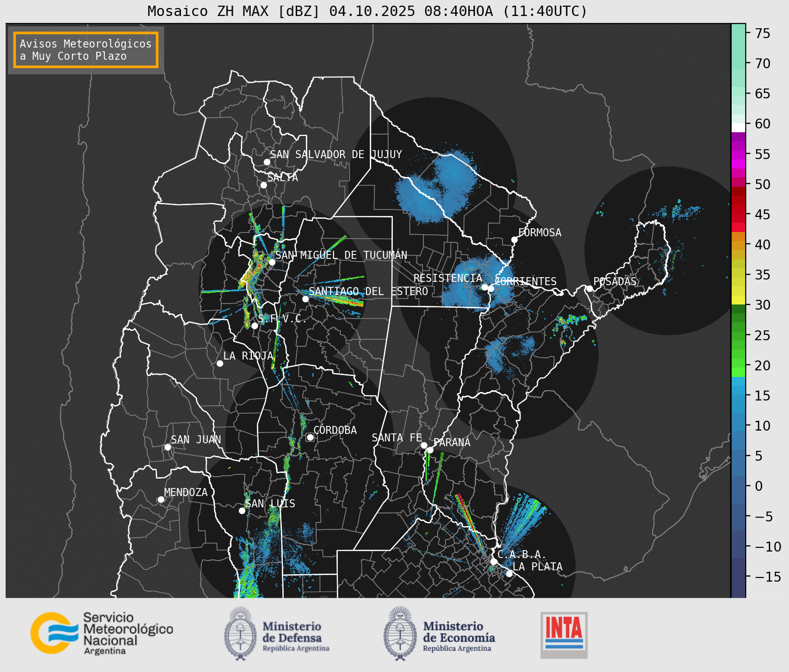Click the 0 tick label on colorbar
Image resolution: width=789 pixels, height=672 pixels.
tap(758, 486)
